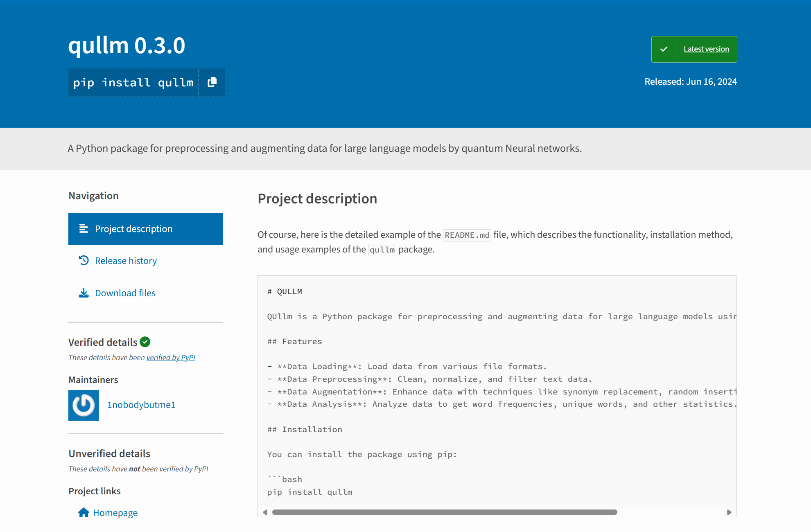Click the '## Installation' line in code block
Screen dimensions: 811x532
(x=305, y=429)
